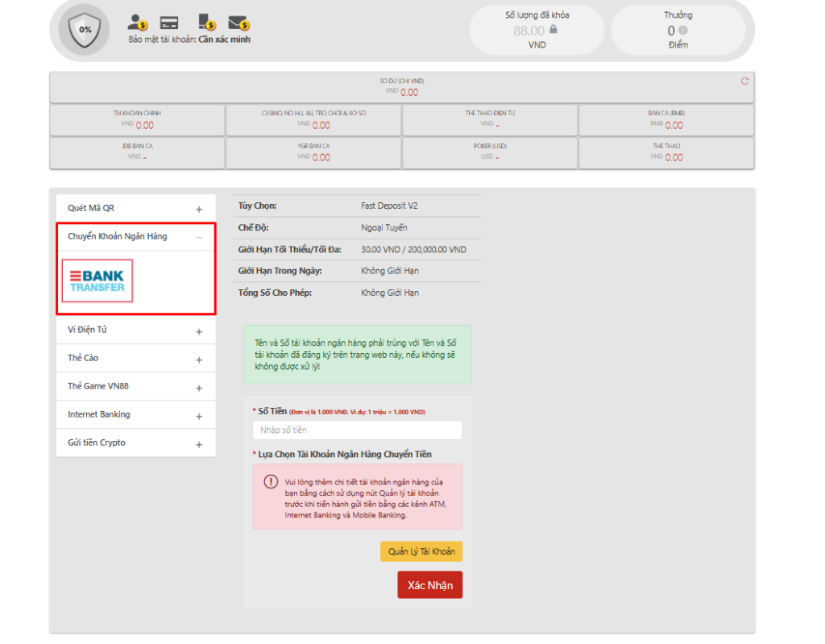Click the Nhập số tiền amount field
Screen dimensions: 825x644
tap(357, 430)
